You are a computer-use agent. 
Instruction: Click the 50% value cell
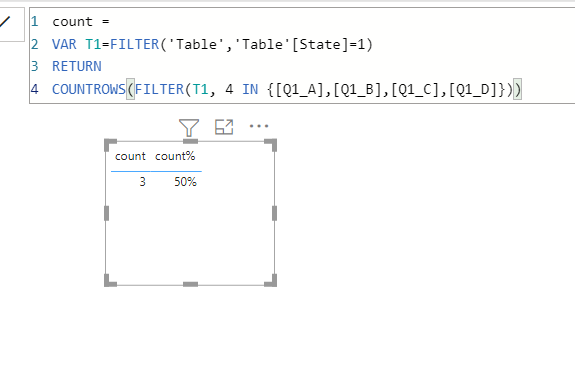tap(185, 182)
